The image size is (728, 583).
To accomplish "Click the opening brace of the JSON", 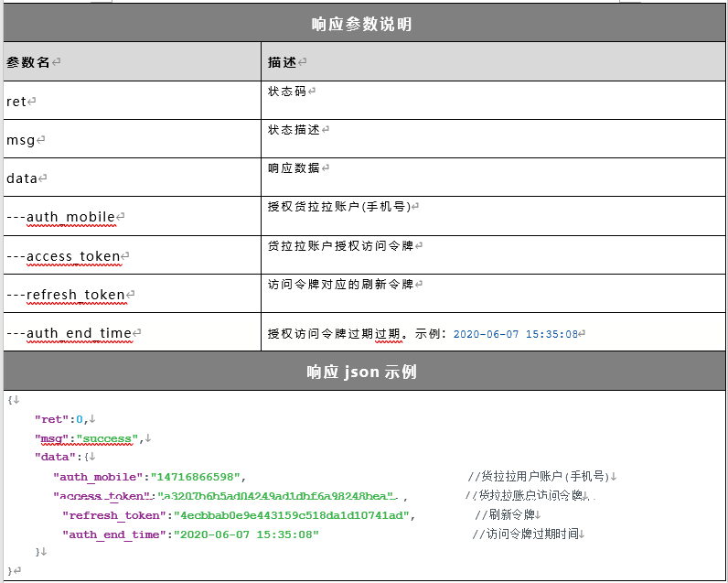I will pos(10,400).
